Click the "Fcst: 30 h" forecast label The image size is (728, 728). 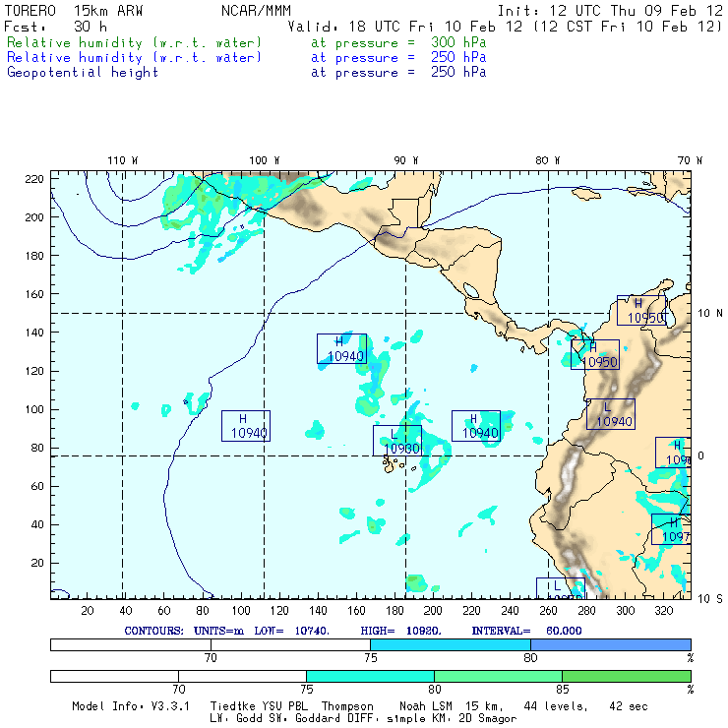(x=56, y=27)
